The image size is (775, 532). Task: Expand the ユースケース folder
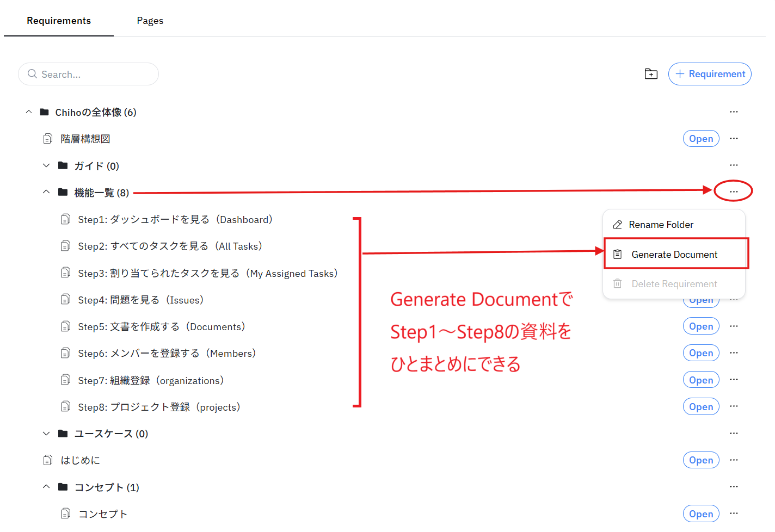pos(46,434)
